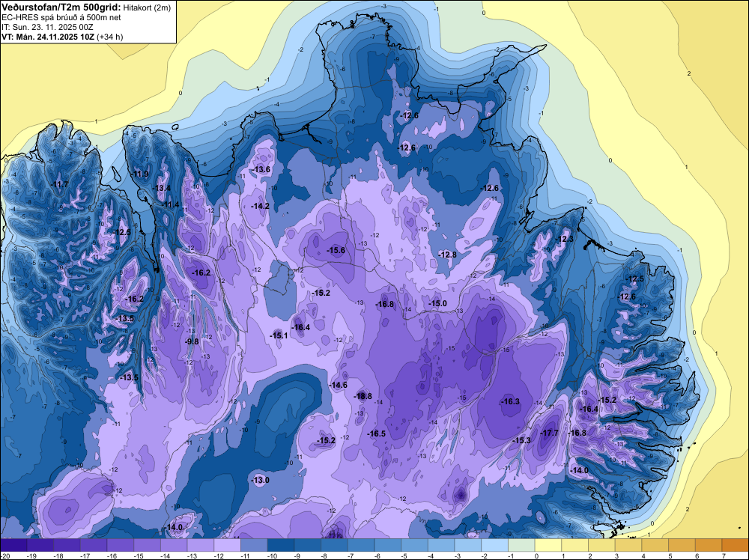This screenshot has height=560, width=749.
Task: Click the -14.6 temperature label
Action: (x=338, y=386)
